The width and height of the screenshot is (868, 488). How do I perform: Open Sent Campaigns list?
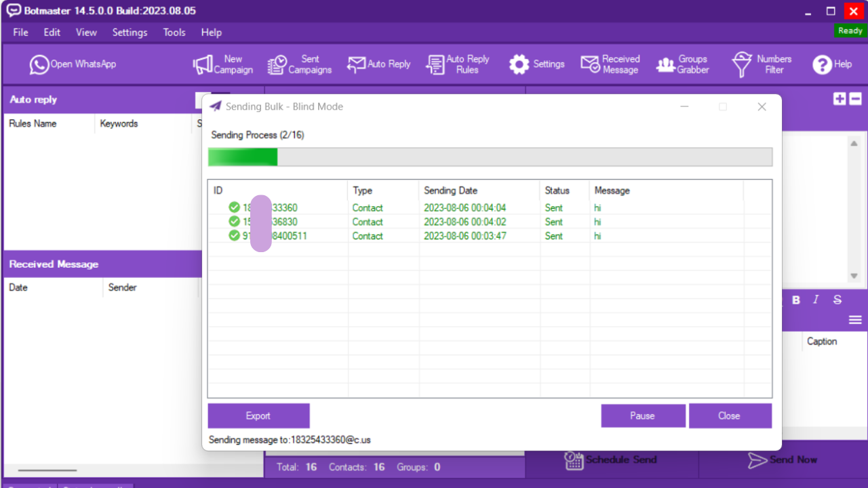[299, 64]
